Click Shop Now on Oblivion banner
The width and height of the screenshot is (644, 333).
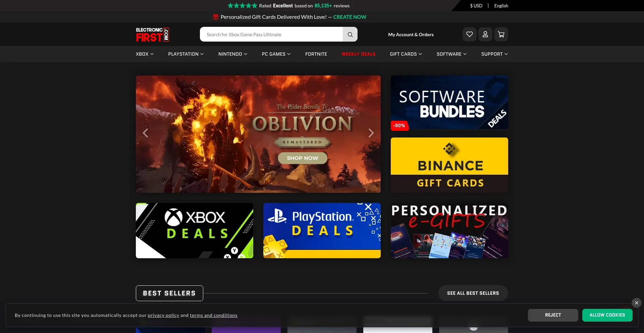[302, 158]
